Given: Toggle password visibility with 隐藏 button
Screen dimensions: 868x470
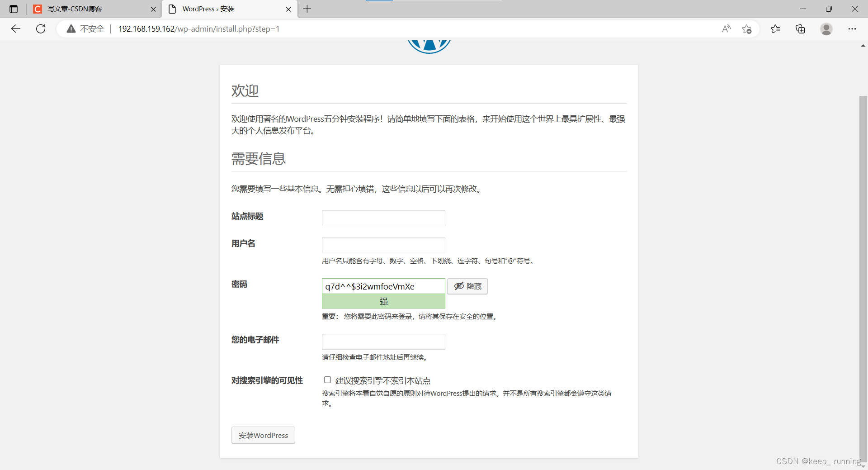Looking at the screenshot, I should point(467,286).
